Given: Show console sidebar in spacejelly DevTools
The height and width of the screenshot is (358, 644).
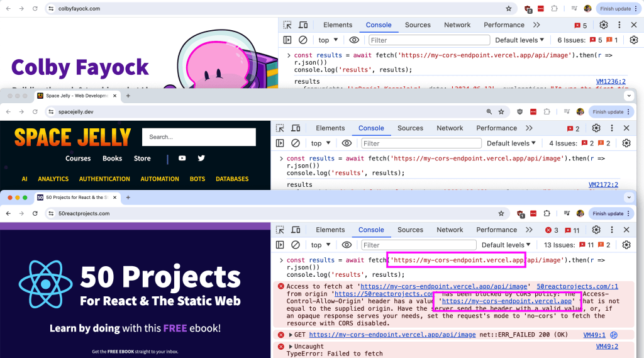Looking at the screenshot, I should (280, 143).
